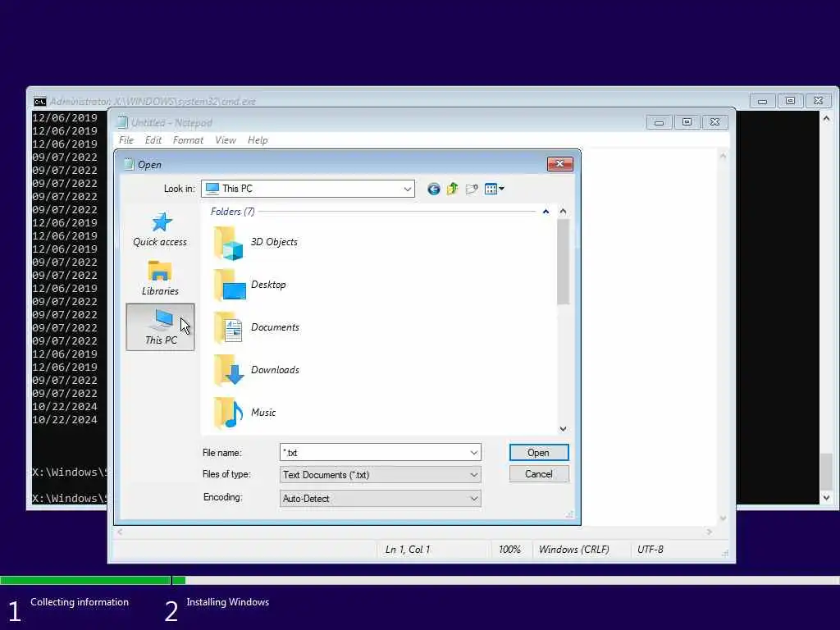Open Notepad Help menu

(258, 140)
